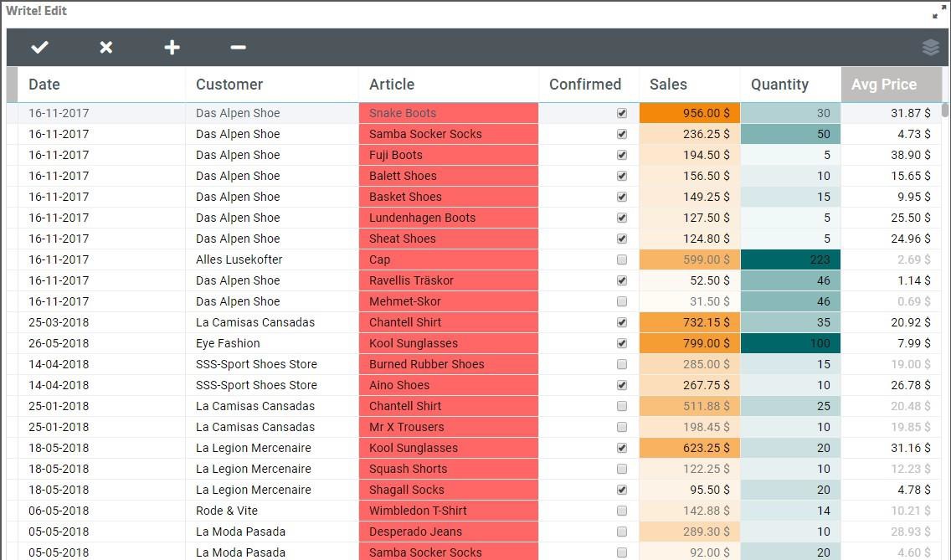The width and height of the screenshot is (951, 560).
Task: Tick Confirmed for Squash Shorts row
Action: (x=622, y=469)
